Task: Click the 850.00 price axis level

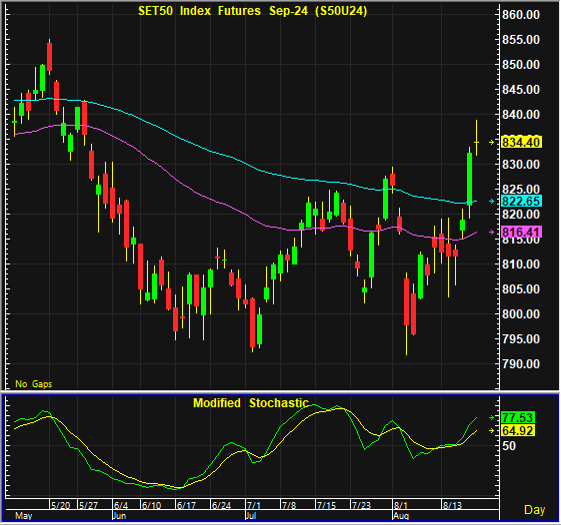Action: (x=521, y=65)
